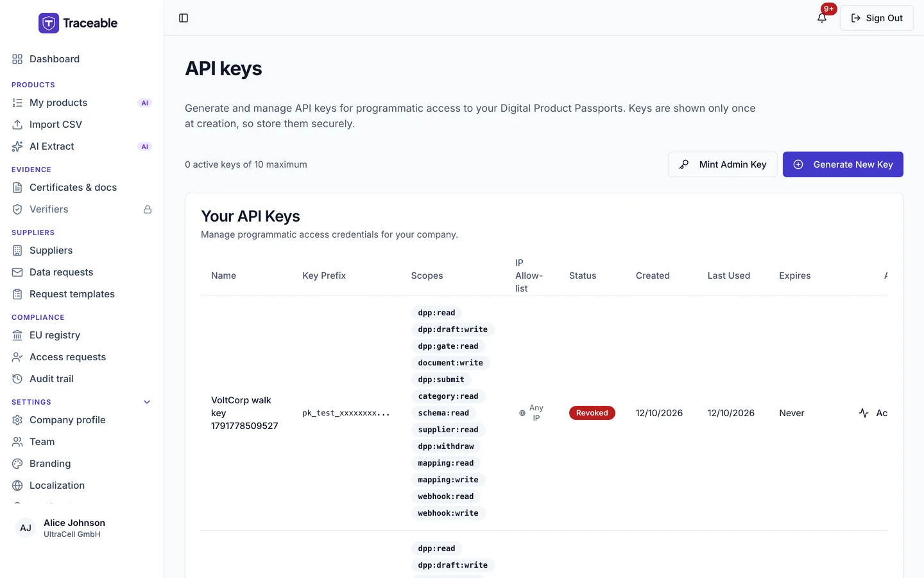Click the Request templates clipboard icon
The height and width of the screenshot is (578, 924).
(x=17, y=294)
